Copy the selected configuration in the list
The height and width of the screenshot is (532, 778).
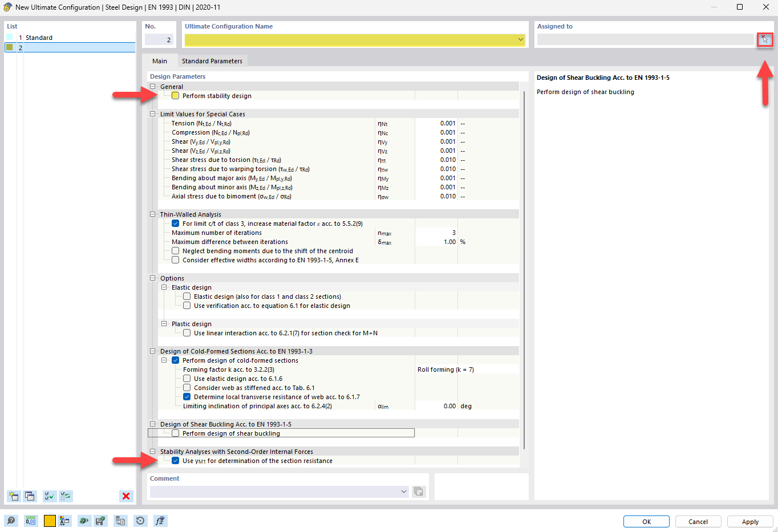(x=30, y=496)
